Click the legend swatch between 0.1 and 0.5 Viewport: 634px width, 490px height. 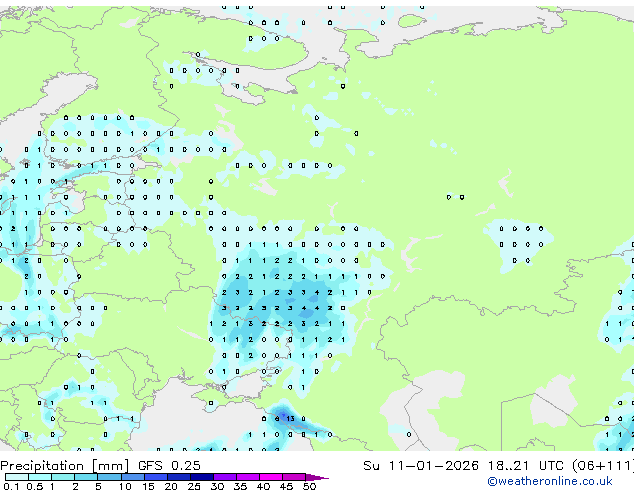(x=17, y=477)
